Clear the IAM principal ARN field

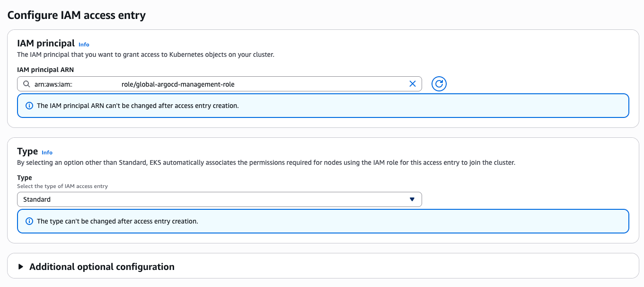[412, 84]
